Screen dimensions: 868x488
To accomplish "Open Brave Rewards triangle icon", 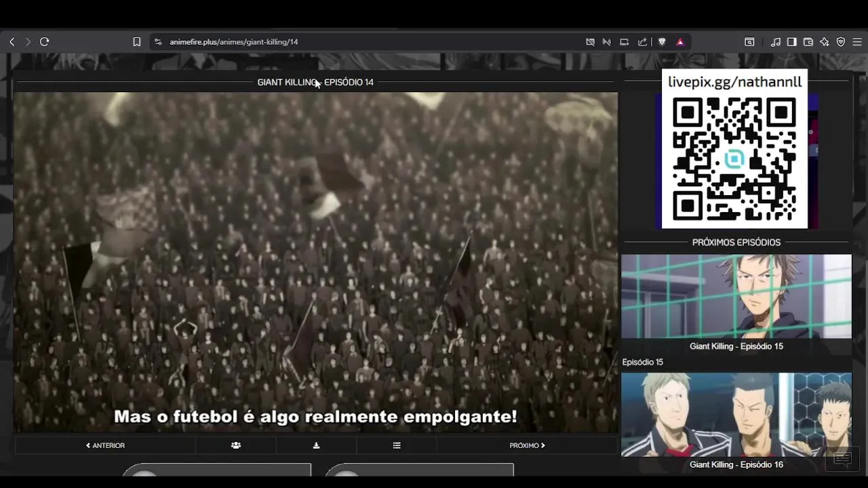I will [680, 42].
